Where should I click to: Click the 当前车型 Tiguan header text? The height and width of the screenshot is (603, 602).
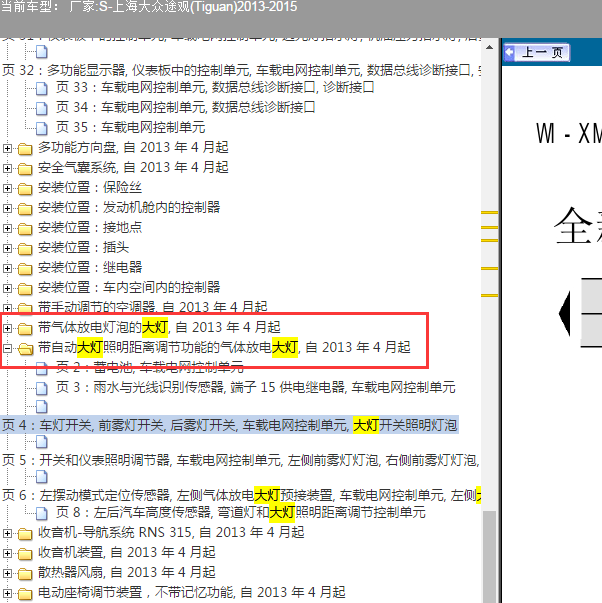149,7
